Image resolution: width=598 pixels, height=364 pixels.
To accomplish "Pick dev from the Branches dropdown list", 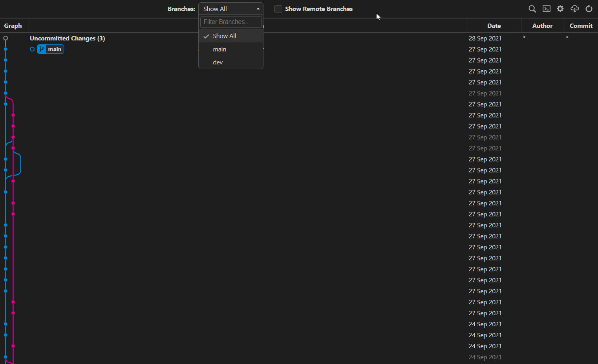I will click(x=231, y=62).
